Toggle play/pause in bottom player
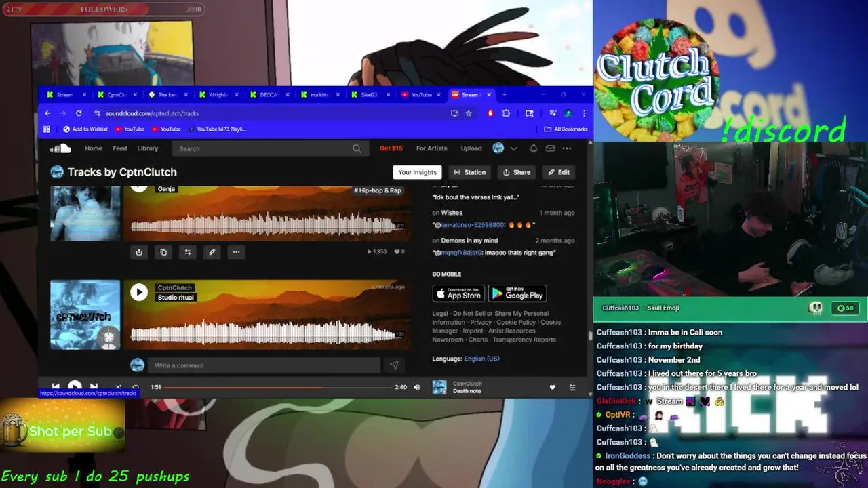The image size is (868, 488). [x=75, y=386]
